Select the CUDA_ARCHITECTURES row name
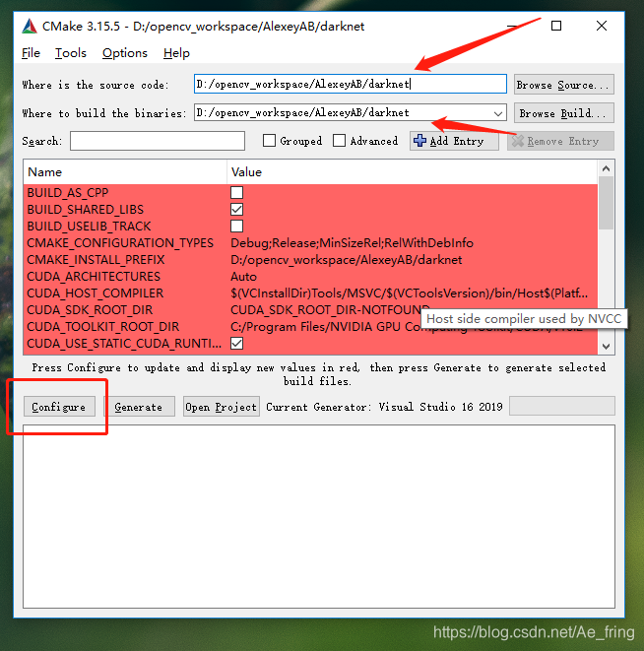 tap(94, 277)
